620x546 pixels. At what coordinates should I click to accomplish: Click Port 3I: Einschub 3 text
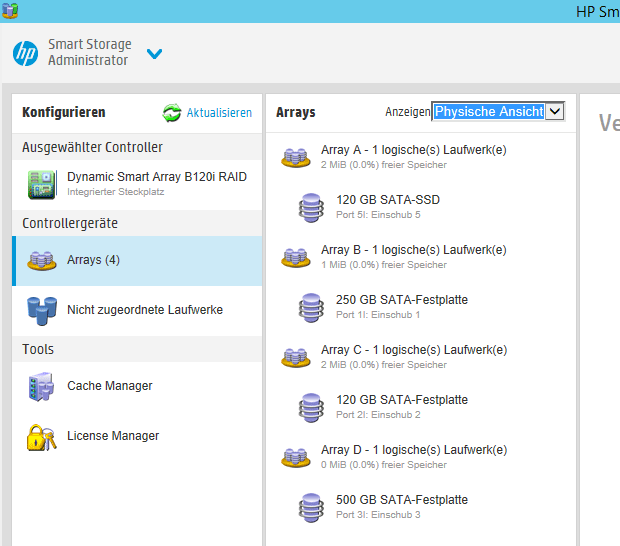(378, 515)
